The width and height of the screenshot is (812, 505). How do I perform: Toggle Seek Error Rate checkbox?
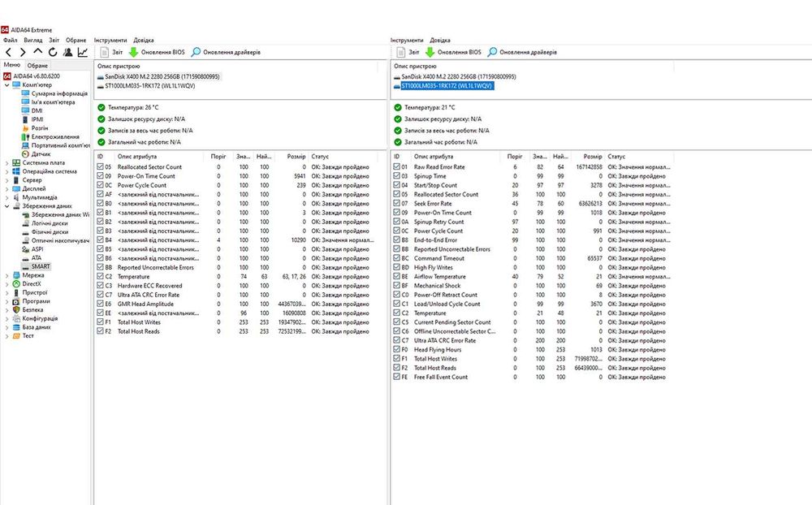tap(397, 204)
